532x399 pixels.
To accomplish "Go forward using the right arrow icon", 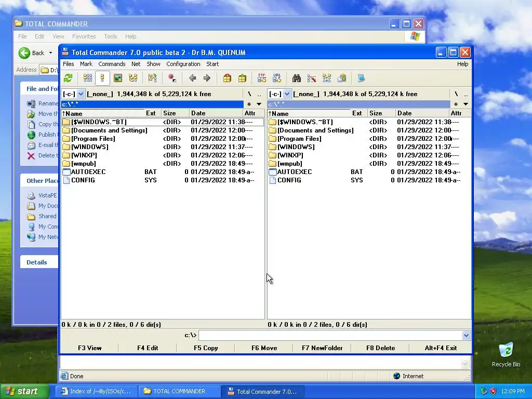I will 207,78.
